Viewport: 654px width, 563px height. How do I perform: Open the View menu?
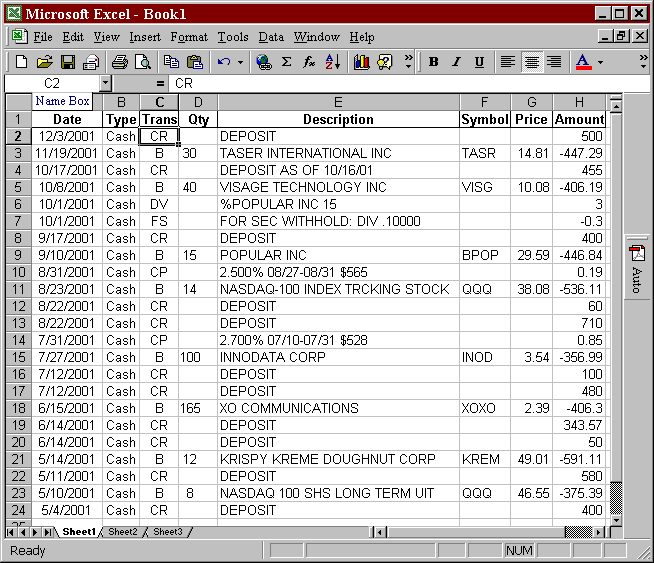tap(106, 37)
